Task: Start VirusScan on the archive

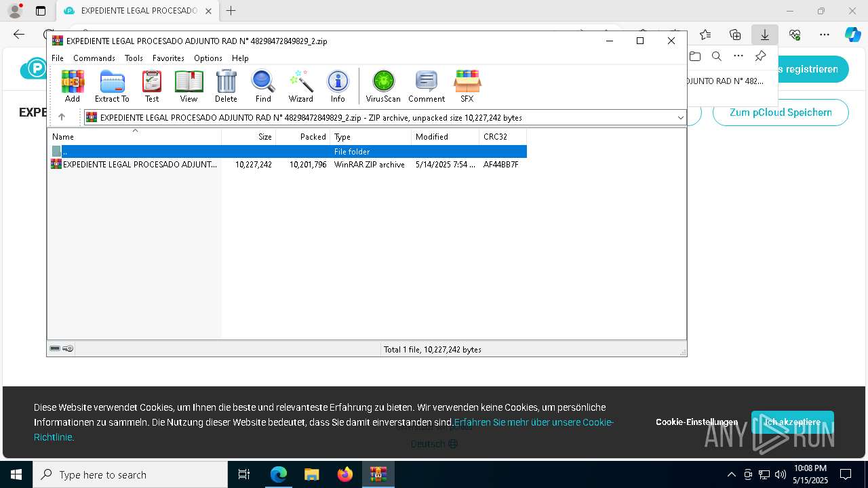Action: tap(383, 86)
